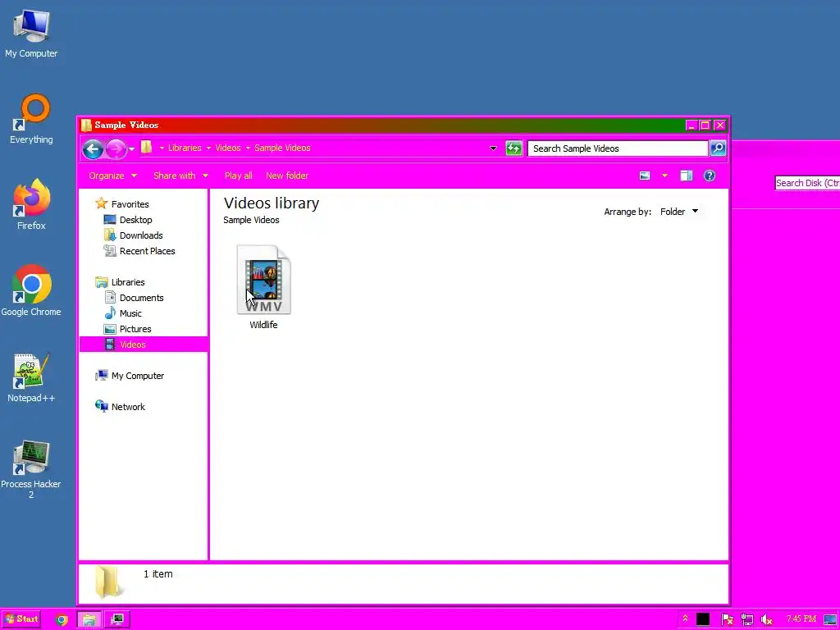
Task: Click the 7:45 PM clock
Action: click(x=801, y=619)
